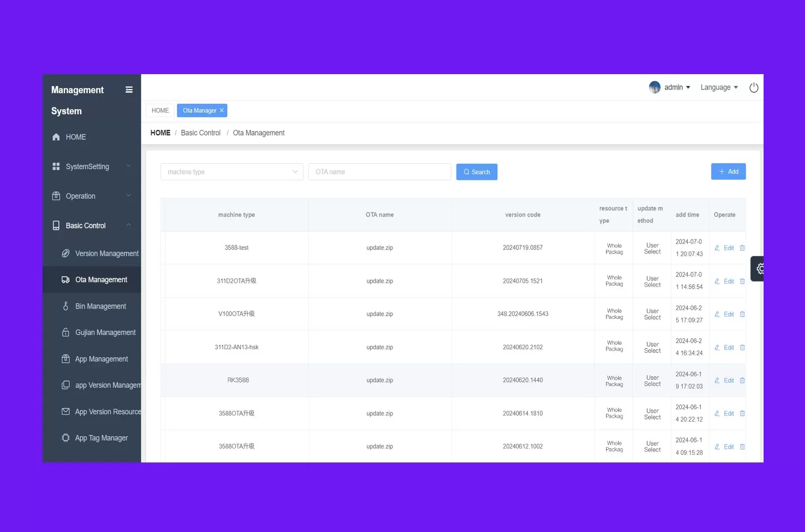Collapse the Basic Control menu
The height and width of the screenshot is (532, 805).
coord(92,226)
